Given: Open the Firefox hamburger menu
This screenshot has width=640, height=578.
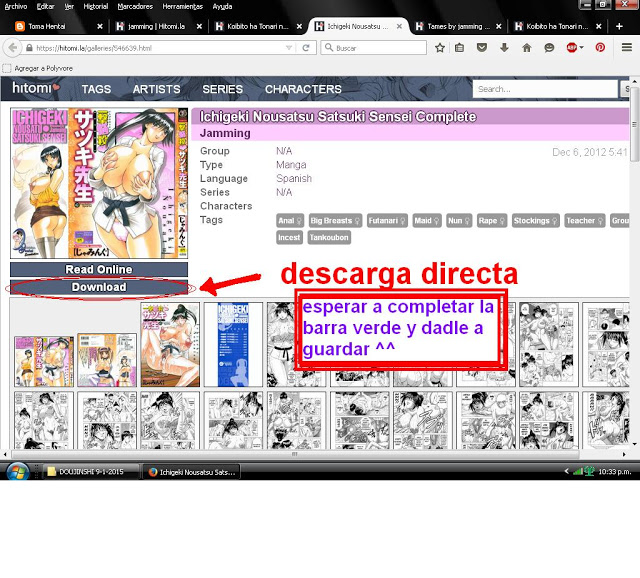Looking at the screenshot, I should pyautogui.click(x=627, y=47).
